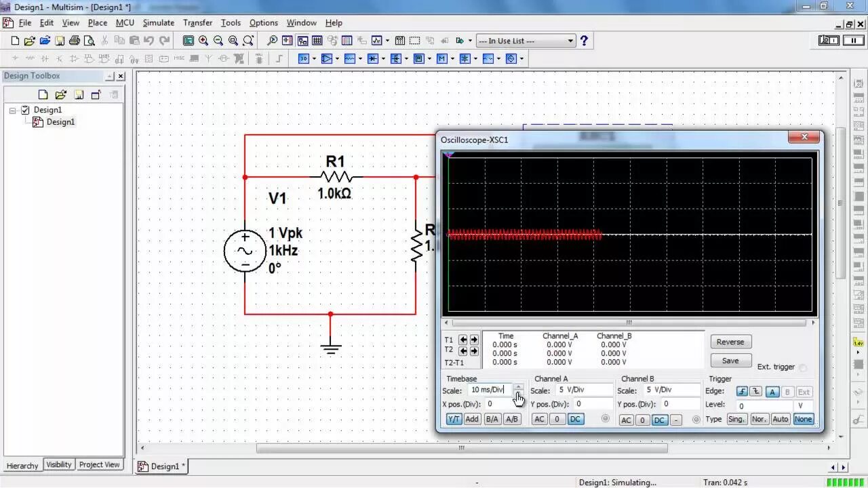Select trigger source A button

pos(772,392)
